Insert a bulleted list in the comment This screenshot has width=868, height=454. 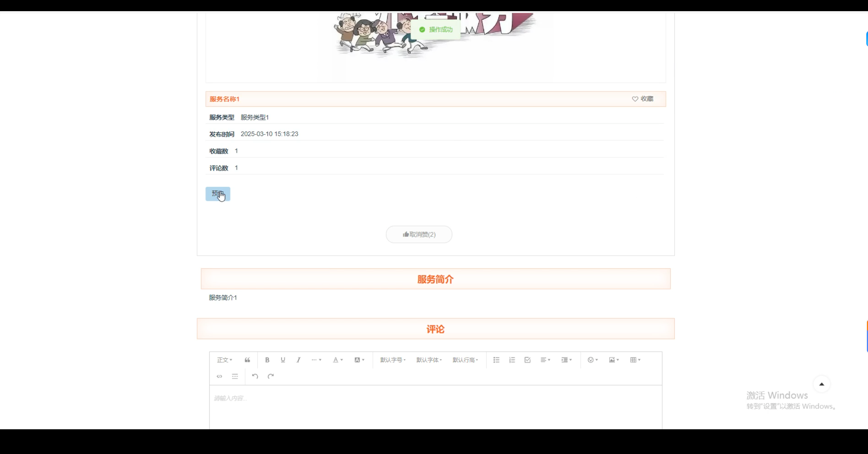[x=496, y=360]
